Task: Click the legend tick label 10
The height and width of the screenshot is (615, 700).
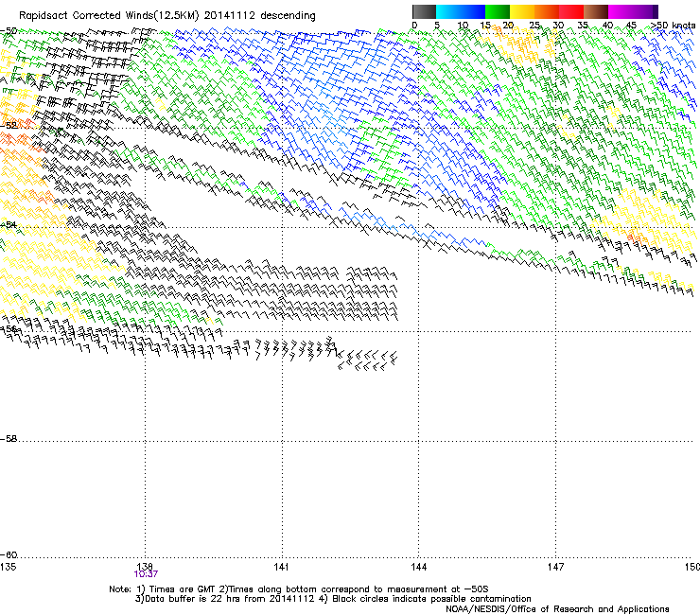Action: coord(463,26)
